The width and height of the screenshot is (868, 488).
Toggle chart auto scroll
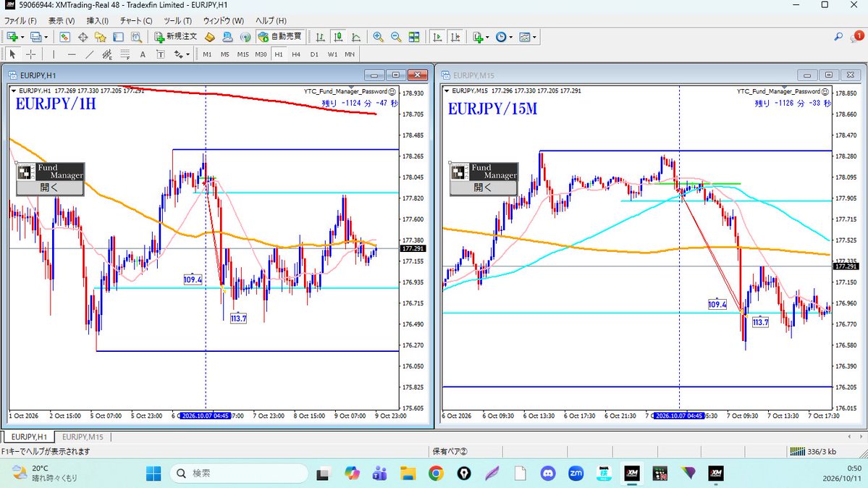tap(437, 37)
